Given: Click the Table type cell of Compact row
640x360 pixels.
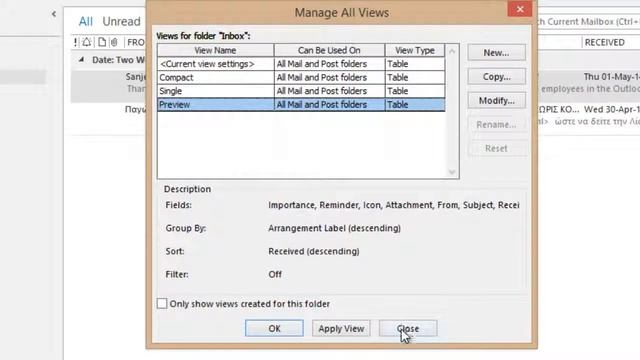Looking at the screenshot, I should [415, 77].
